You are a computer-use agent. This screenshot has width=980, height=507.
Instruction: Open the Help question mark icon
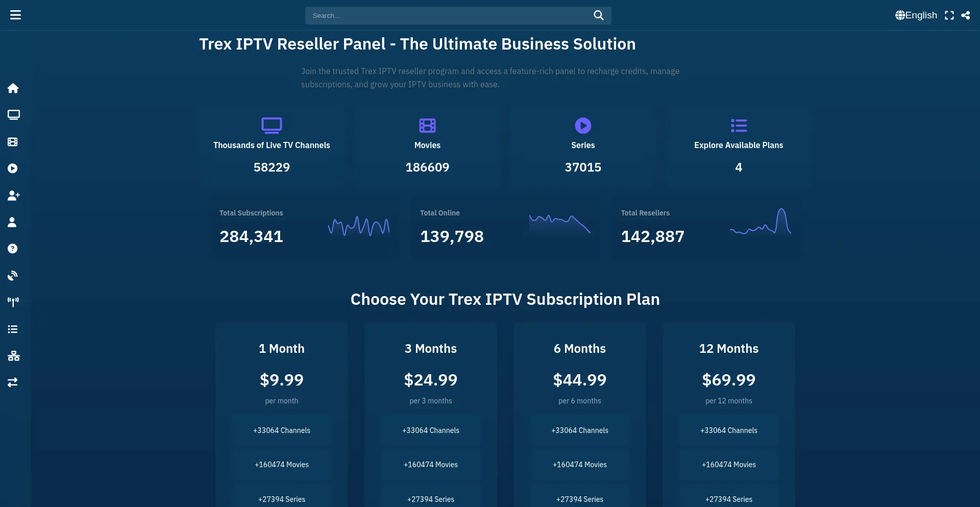[13, 249]
